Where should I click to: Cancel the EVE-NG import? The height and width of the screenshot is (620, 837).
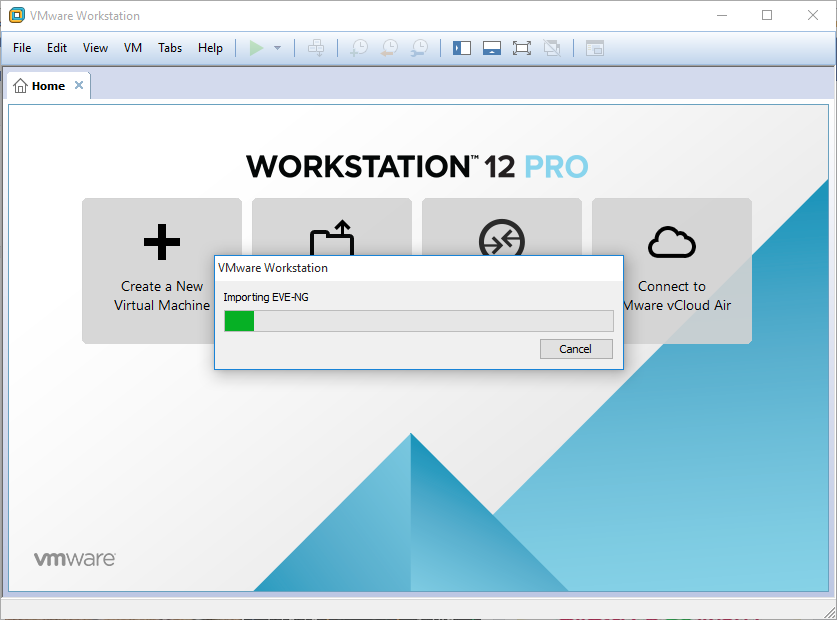(576, 349)
